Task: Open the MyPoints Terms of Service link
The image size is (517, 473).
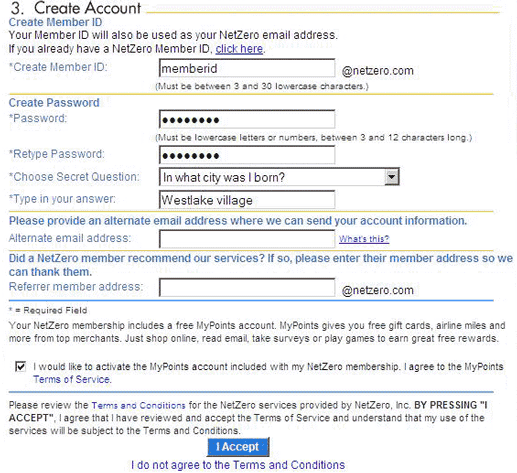Action: pyautogui.click(x=72, y=379)
